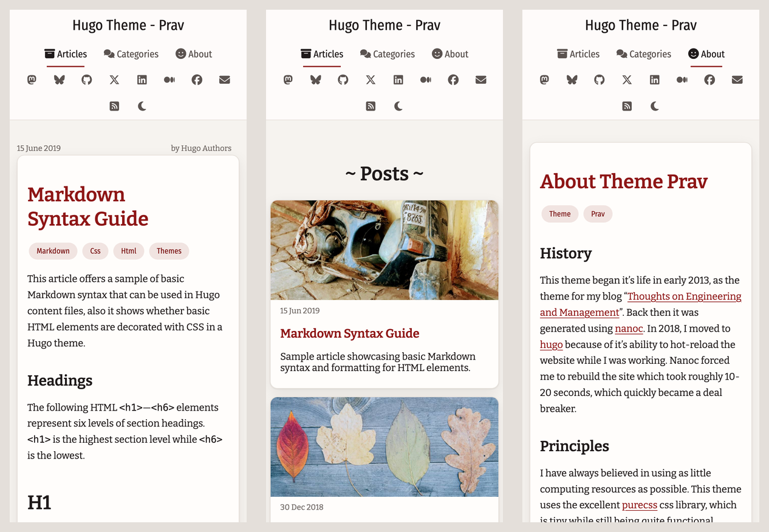This screenshot has width=769, height=532.
Task: Click the 15 June 2019 date text
Action: [x=39, y=148]
